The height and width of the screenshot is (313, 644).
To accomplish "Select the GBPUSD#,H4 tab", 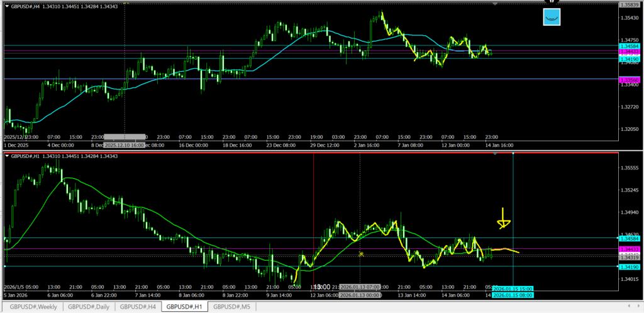I will (138, 307).
